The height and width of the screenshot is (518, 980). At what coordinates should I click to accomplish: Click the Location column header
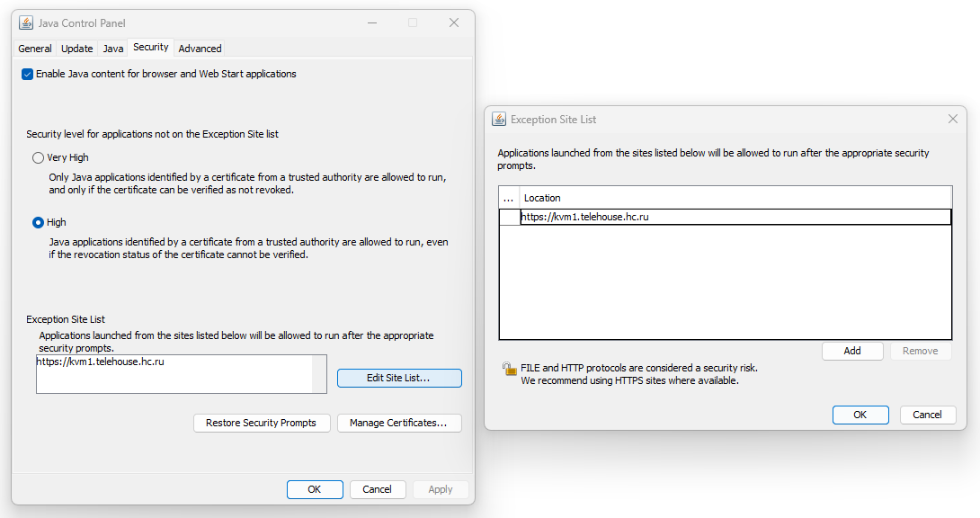[735, 198]
